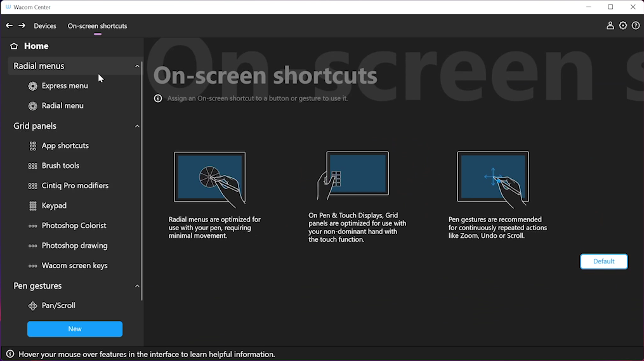The width and height of the screenshot is (644, 361).
Task: Click the status bar info icon
Action: click(x=10, y=354)
